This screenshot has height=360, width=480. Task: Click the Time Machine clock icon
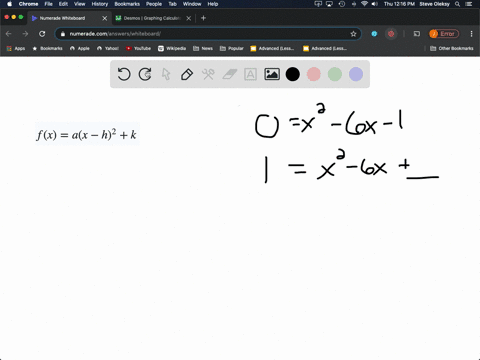point(342,4)
